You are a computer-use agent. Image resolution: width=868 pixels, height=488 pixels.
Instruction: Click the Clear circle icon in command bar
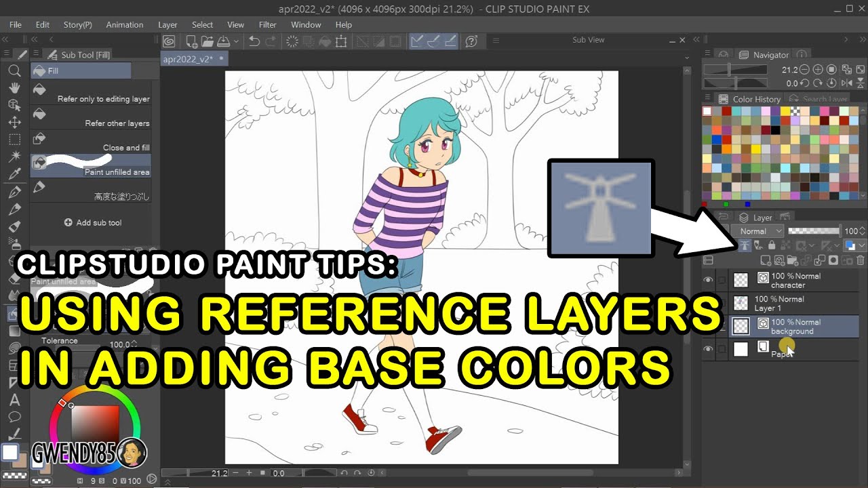tap(292, 41)
